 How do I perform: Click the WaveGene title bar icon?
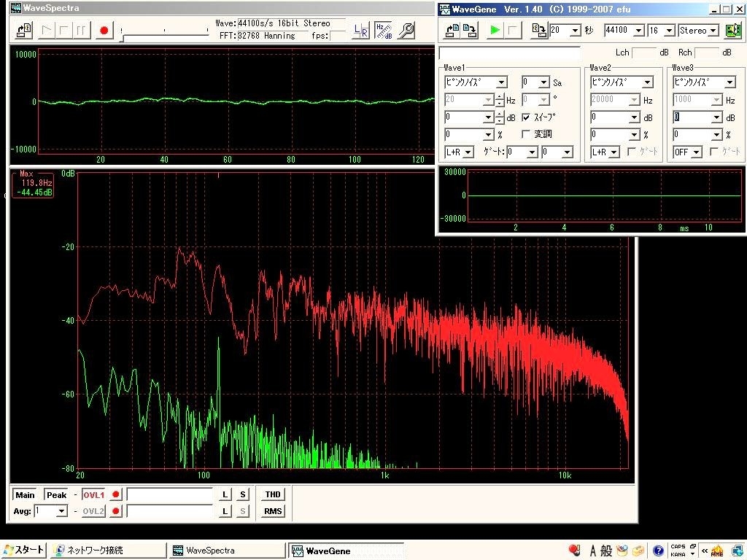pyautogui.click(x=444, y=9)
